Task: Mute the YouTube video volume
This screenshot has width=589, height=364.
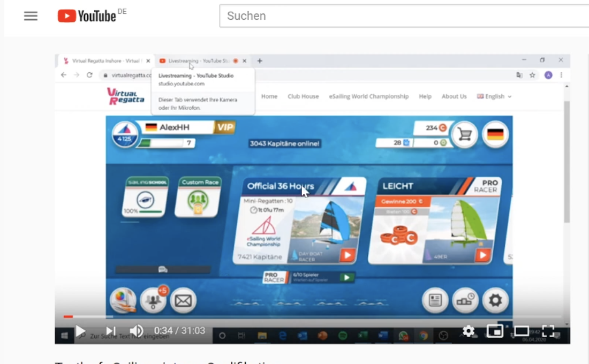Action: tap(137, 331)
